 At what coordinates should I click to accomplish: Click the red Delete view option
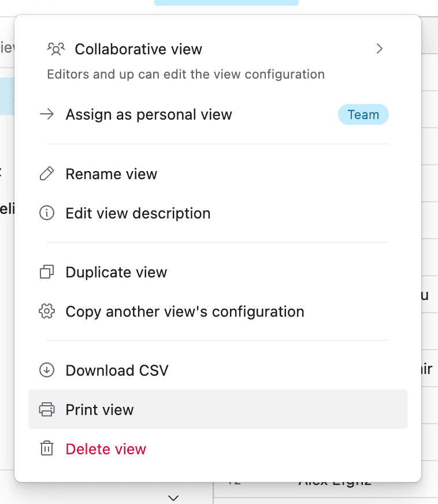pos(106,449)
